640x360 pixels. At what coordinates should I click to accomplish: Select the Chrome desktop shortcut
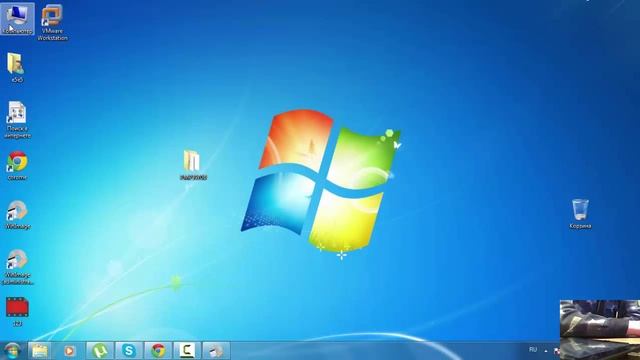17,165
